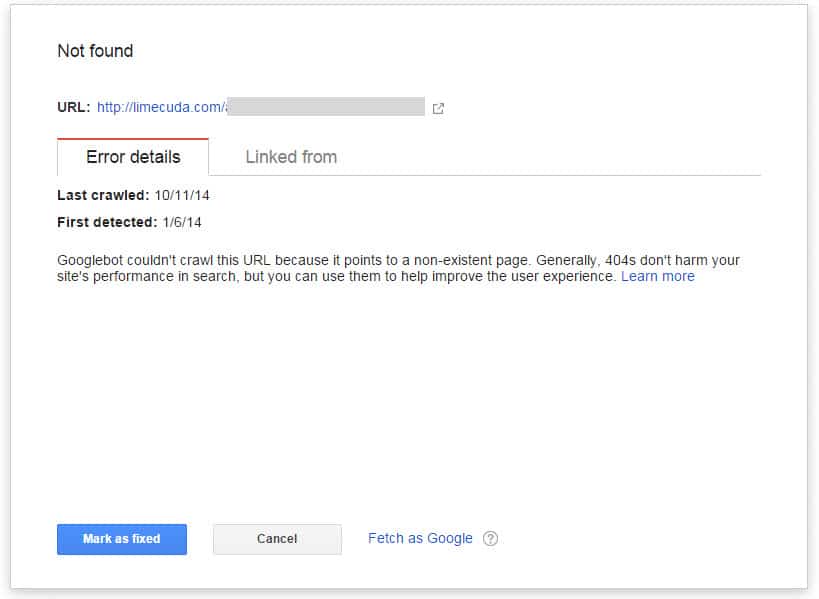This screenshot has height=599, width=819.
Task: Select the First detected label
Action: coord(107,222)
